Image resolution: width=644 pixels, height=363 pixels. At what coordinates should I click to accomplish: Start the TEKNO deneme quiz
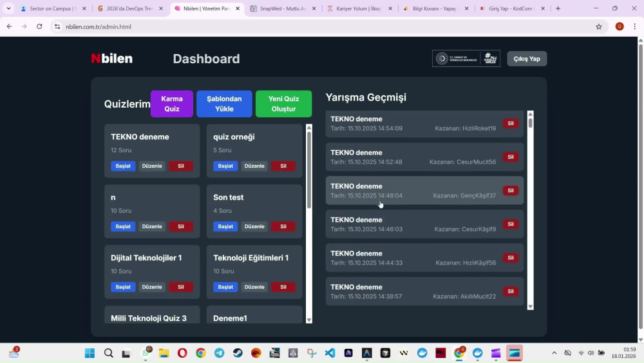123,166
